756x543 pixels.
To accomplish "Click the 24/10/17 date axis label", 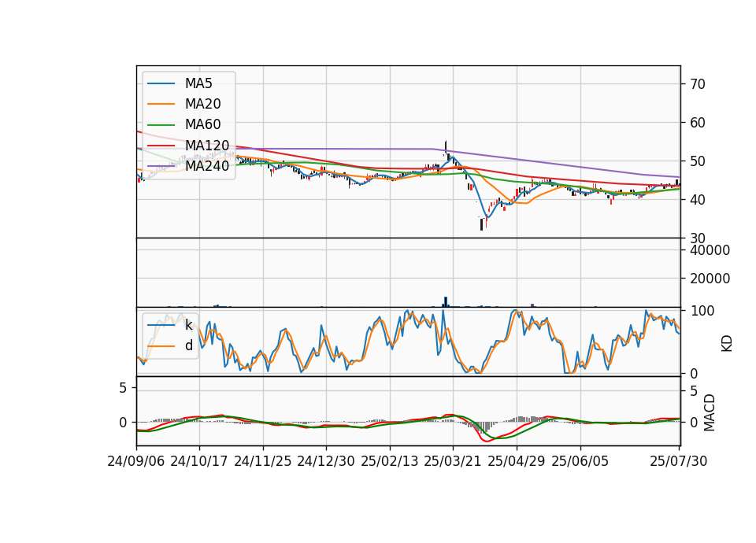I will tap(199, 461).
